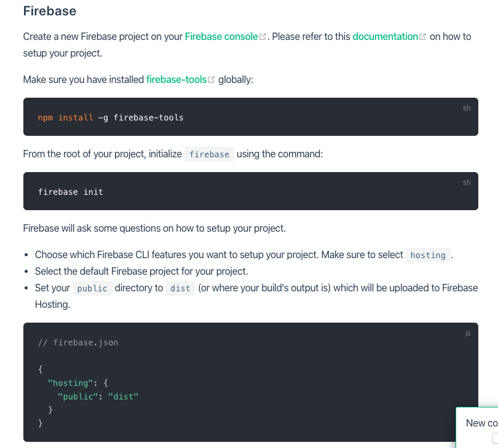Click the firebase.json comment line
Viewport: 498px width, 448px height.
(x=78, y=342)
